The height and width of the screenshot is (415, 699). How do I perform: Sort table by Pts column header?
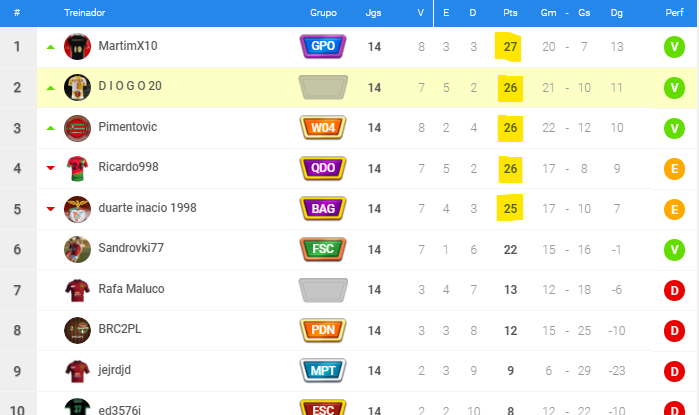coord(510,13)
